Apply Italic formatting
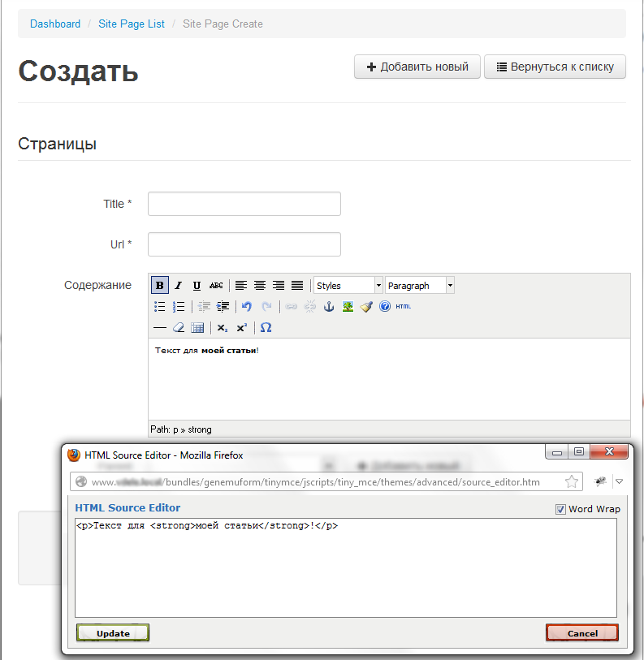Viewport: 644px width, 660px height. (178, 286)
